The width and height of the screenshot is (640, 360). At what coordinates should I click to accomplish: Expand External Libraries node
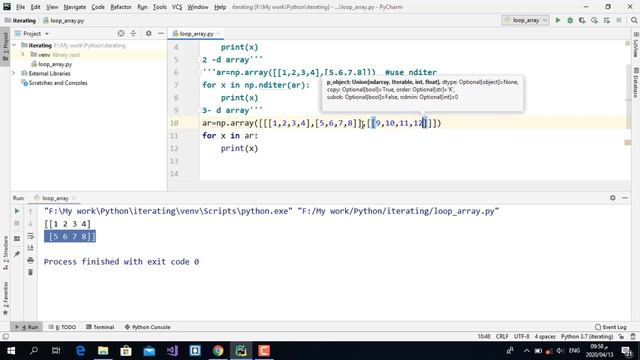point(14,73)
